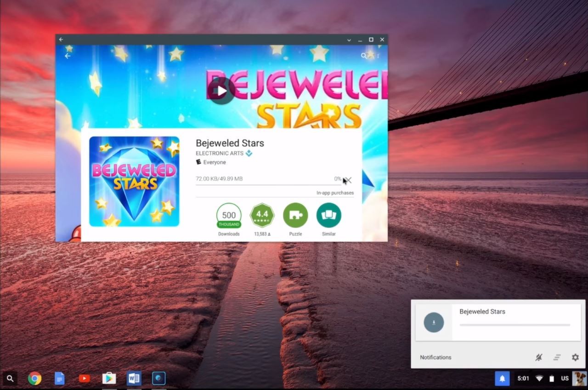Open the Play Store overflow menu dots
This screenshot has height=390, width=588.
(x=378, y=56)
